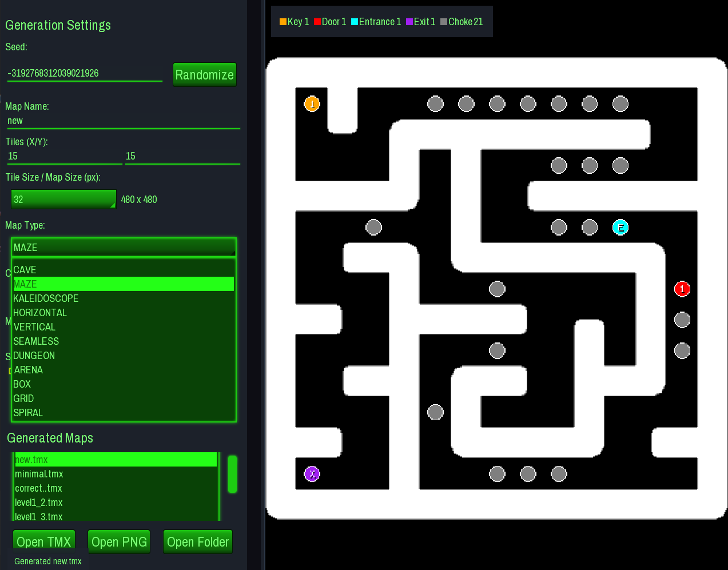Select level1_3.tmx in Generated Maps list
This screenshot has height=570, width=728.
116,516
